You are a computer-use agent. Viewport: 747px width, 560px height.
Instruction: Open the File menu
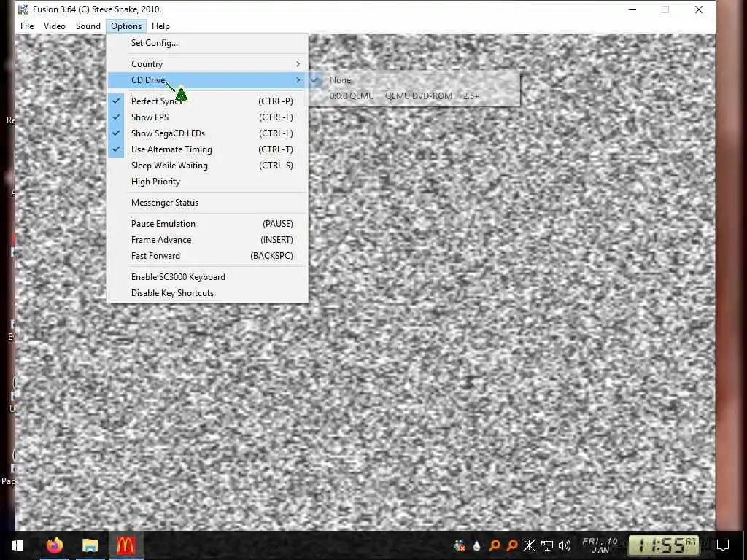click(x=27, y=26)
